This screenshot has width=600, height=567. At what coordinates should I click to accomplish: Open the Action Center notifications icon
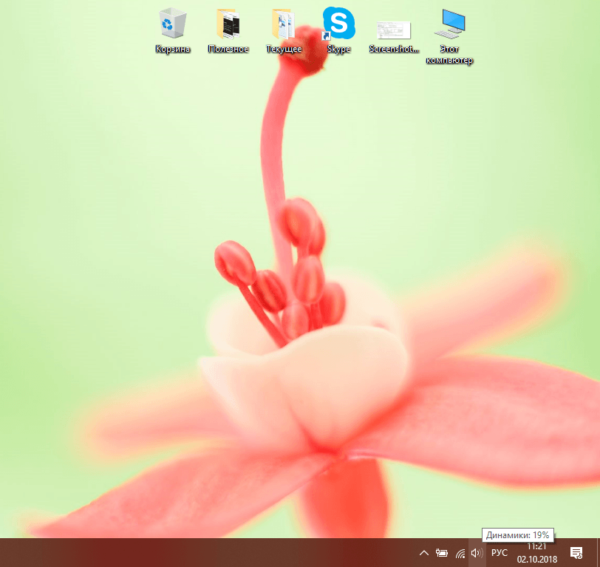coord(576,553)
